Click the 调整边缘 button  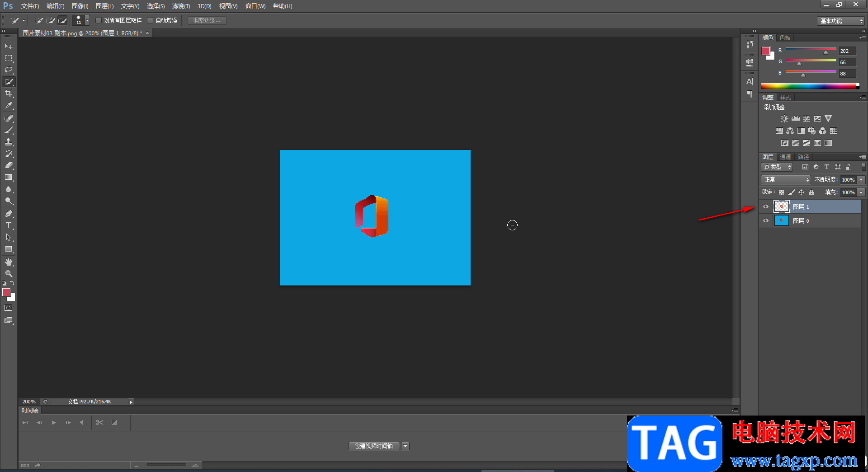(x=207, y=20)
